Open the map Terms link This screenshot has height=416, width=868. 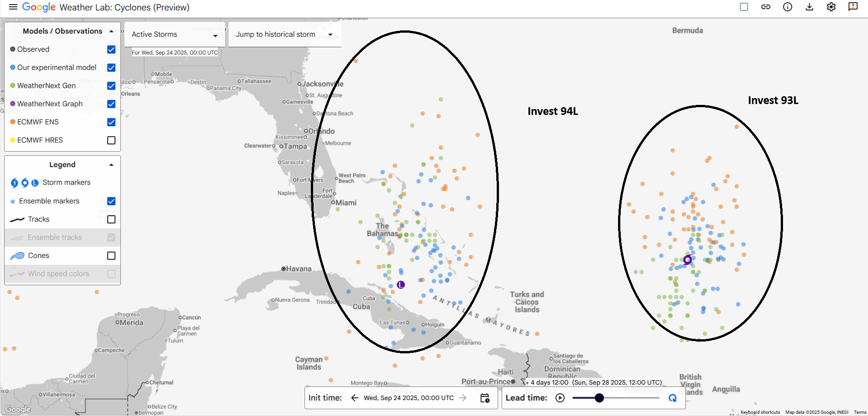point(860,412)
